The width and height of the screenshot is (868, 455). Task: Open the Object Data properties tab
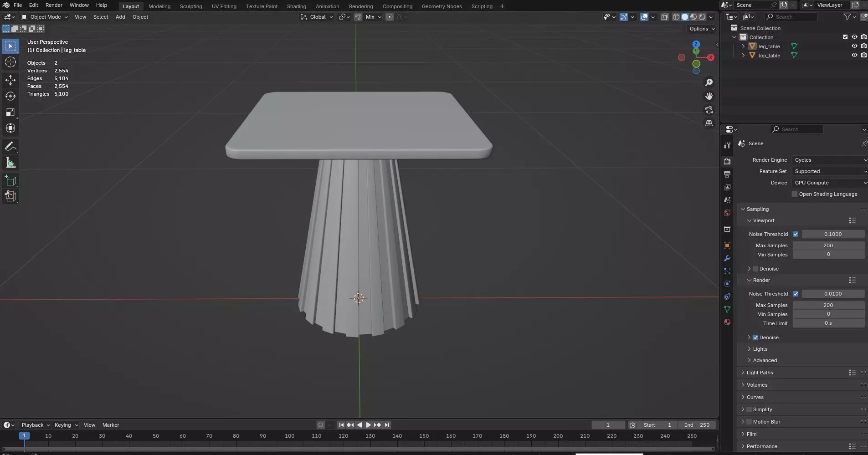(x=727, y=309)
